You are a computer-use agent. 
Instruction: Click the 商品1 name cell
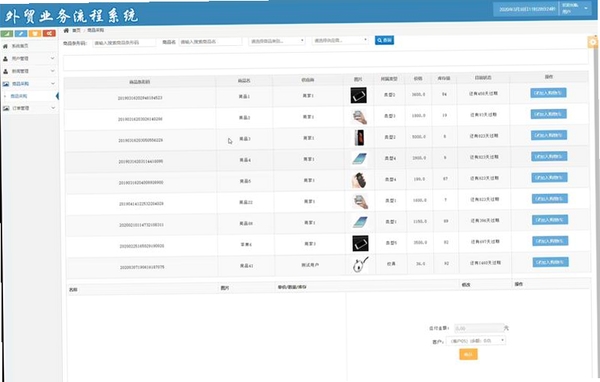point(245,96)
